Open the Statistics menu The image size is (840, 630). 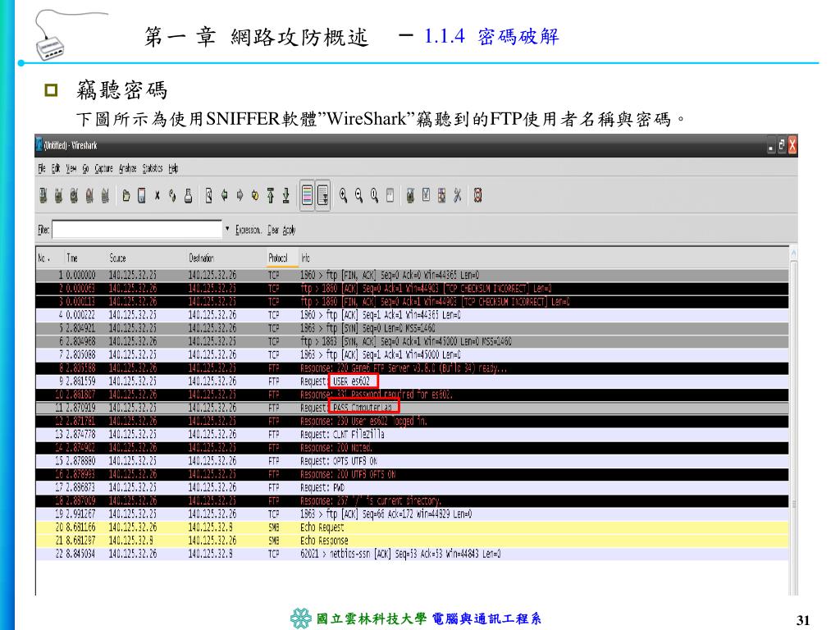pyautogui.click(x=153, y=169)
